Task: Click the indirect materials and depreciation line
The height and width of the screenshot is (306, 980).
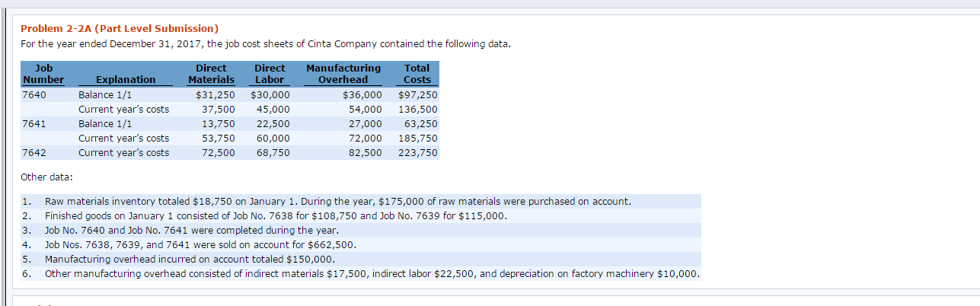Action: [372, 274]
